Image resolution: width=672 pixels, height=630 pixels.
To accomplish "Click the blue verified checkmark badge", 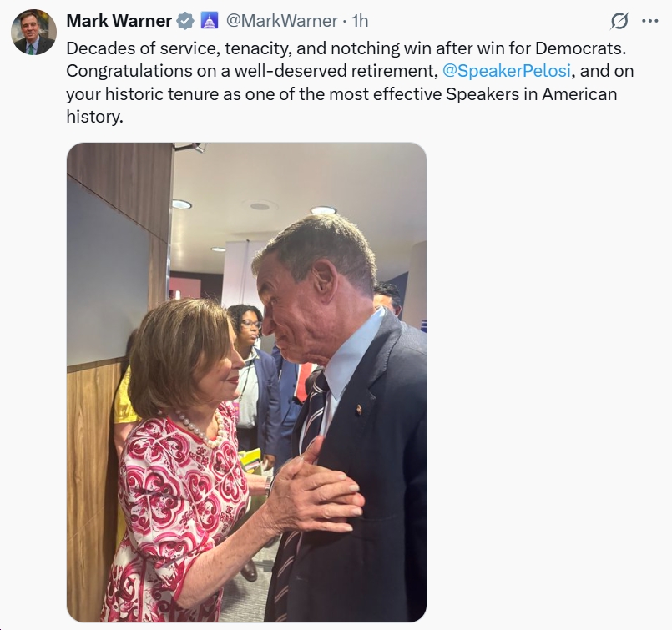I will click(x=185, y=21).
